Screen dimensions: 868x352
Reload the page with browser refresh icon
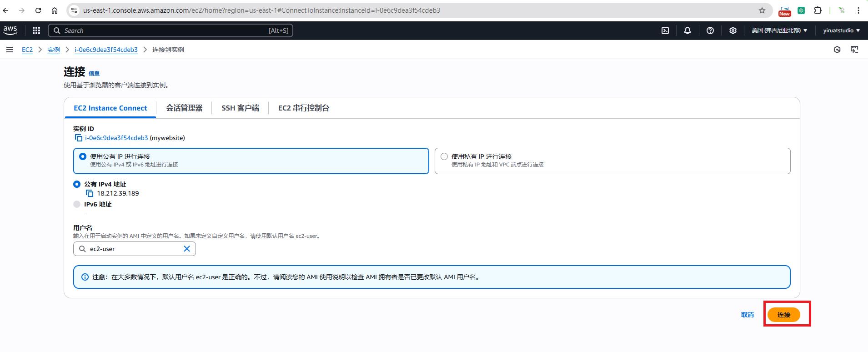pos(38,10)
